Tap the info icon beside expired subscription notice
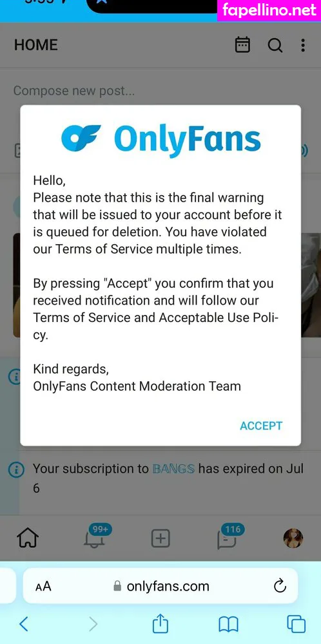 point(15,469)
